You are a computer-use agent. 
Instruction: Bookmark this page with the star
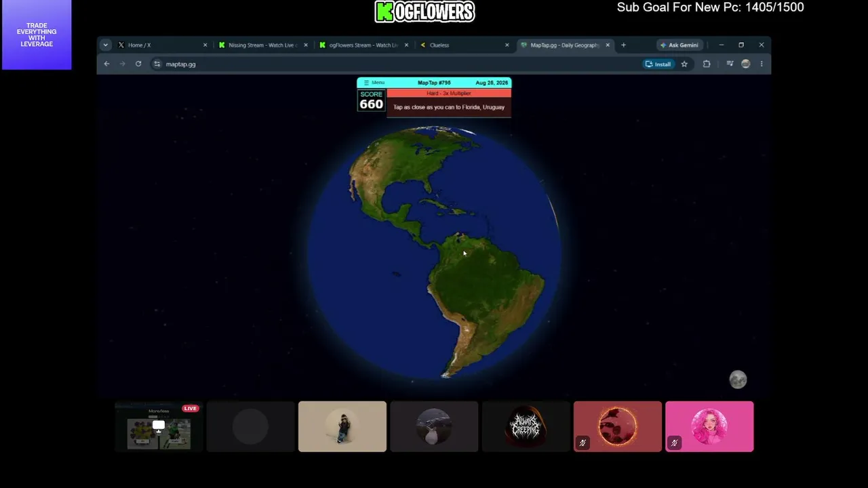pyautogui.click(x=684, y=64)
